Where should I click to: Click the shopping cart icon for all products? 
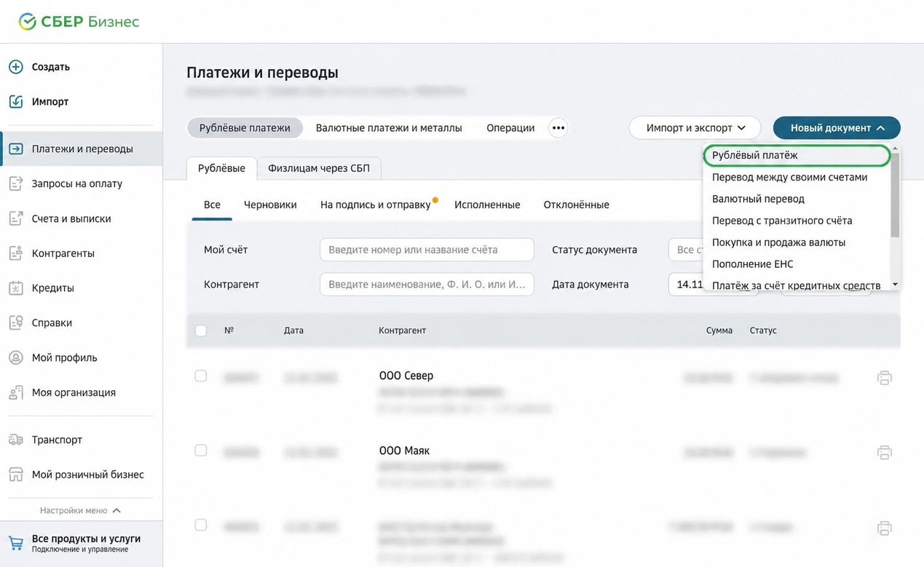[16, 543]
